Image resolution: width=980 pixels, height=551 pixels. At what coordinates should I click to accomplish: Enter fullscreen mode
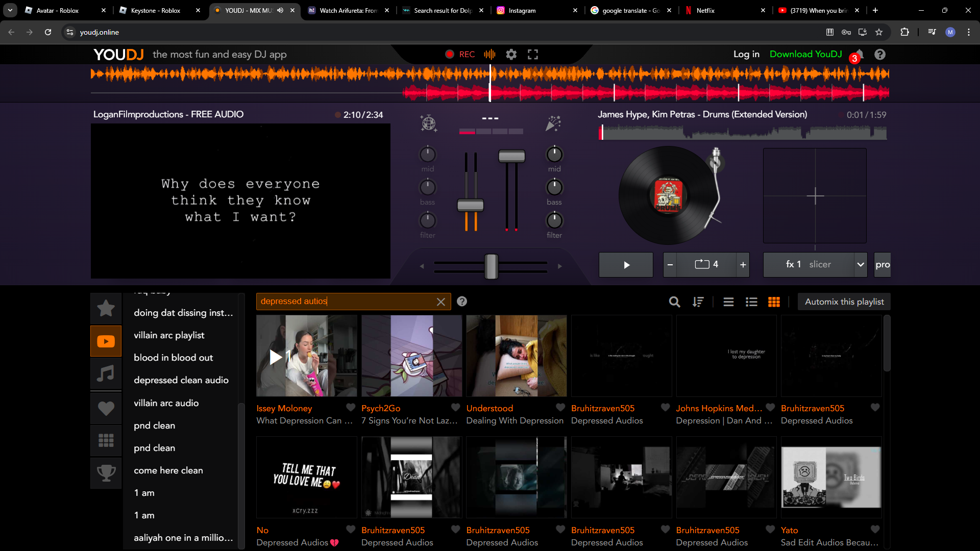(x=533, y=55)
